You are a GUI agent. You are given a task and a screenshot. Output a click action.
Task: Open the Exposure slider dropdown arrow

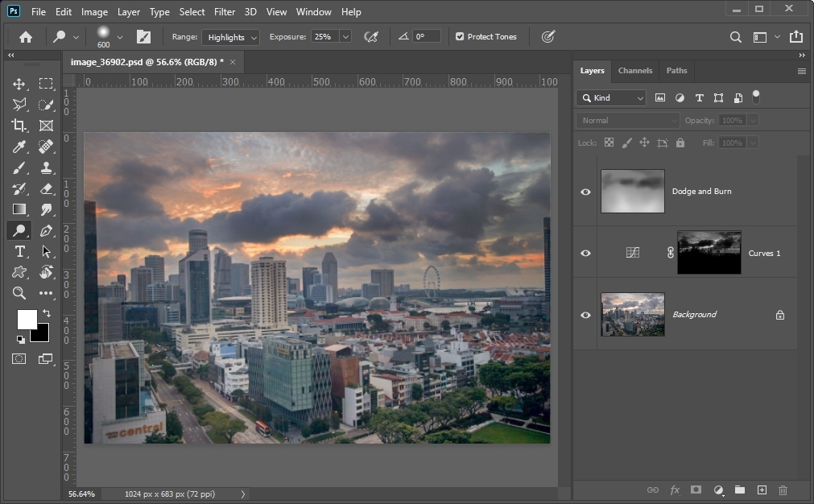pyautogui.click(x=345, y=37)
